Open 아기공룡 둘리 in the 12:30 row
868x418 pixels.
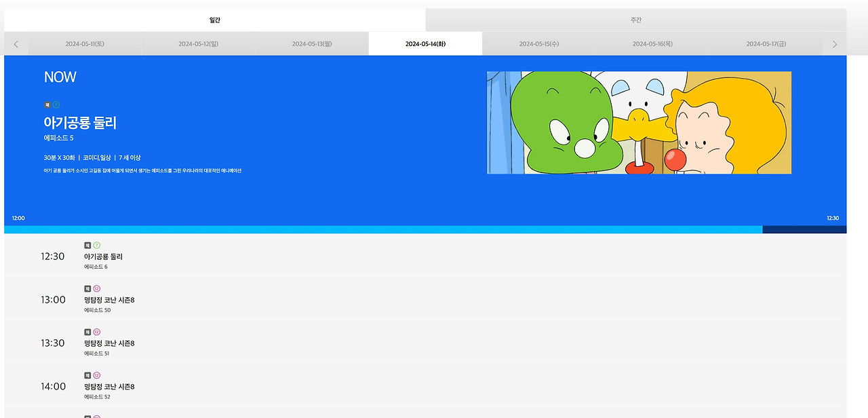coord(103,256)
